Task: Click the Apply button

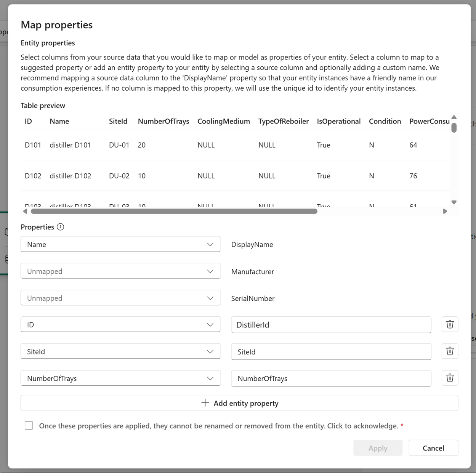Action: [378, 448]
